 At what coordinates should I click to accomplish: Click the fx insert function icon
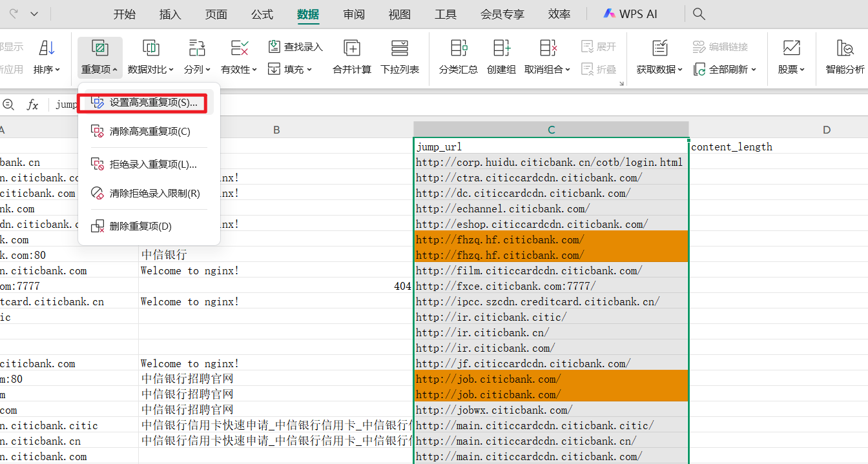(32, 105)
